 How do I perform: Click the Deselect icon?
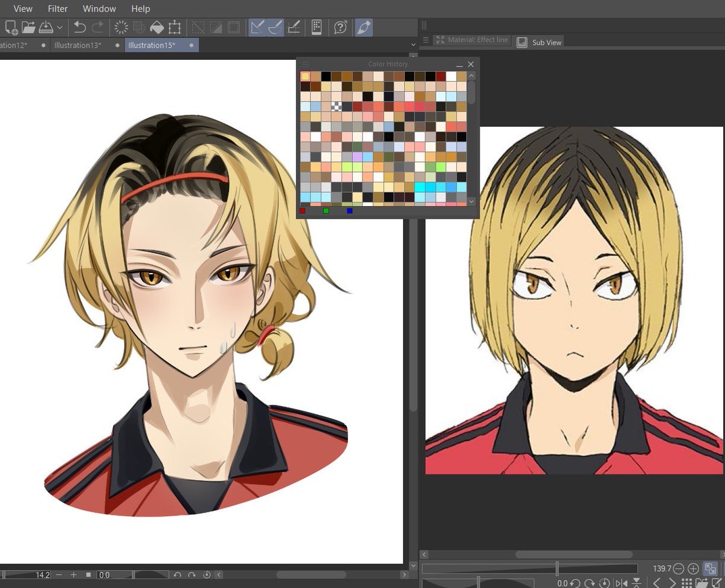tap(198, 27)
